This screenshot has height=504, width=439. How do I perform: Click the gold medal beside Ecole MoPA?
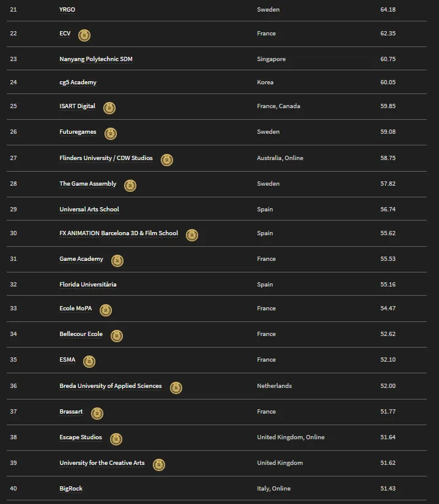coord(106,310)
